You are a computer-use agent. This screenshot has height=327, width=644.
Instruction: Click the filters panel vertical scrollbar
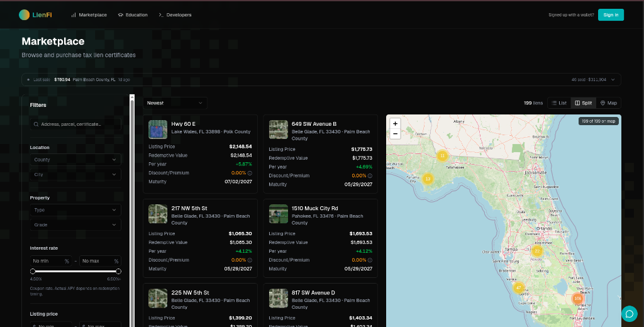[132, 209]
